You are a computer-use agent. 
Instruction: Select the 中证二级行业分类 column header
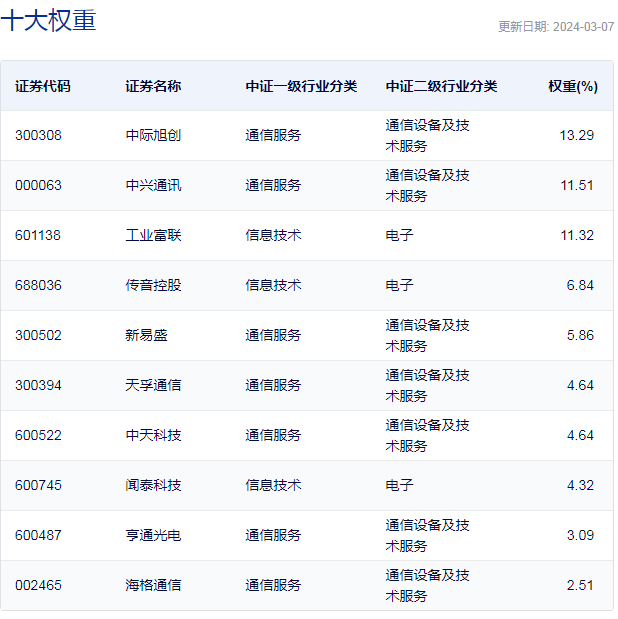(x=441, y=86)
